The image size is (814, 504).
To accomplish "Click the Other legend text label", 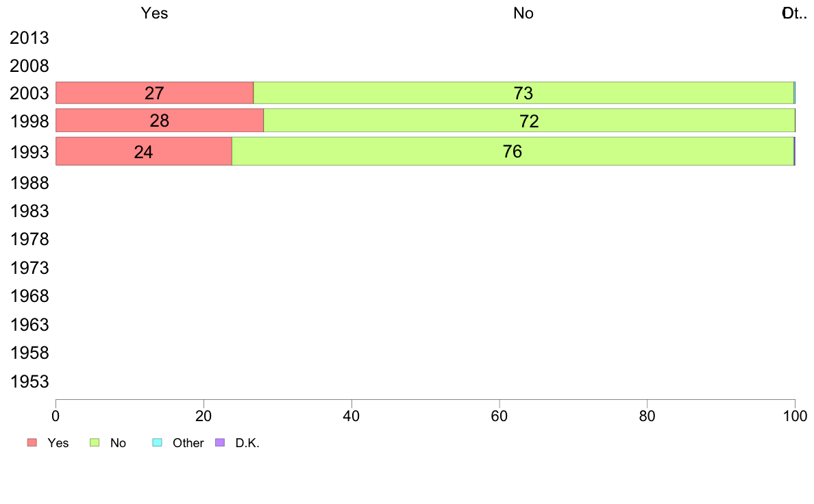I will 188,443.
